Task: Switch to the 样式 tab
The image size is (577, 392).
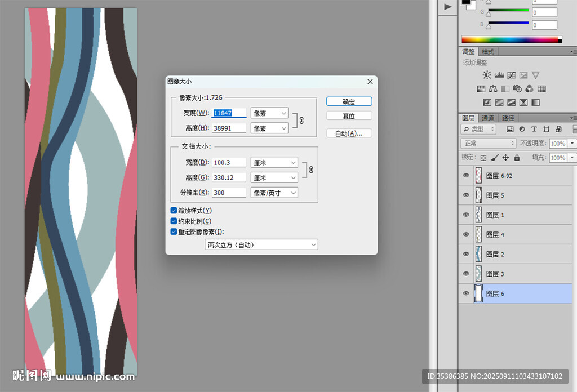Action: [x=488, y=51]
